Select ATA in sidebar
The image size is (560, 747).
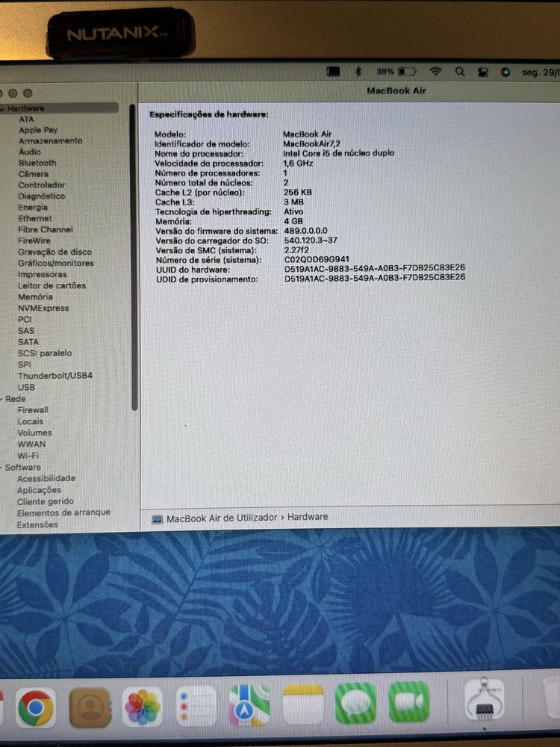[27, 119]
